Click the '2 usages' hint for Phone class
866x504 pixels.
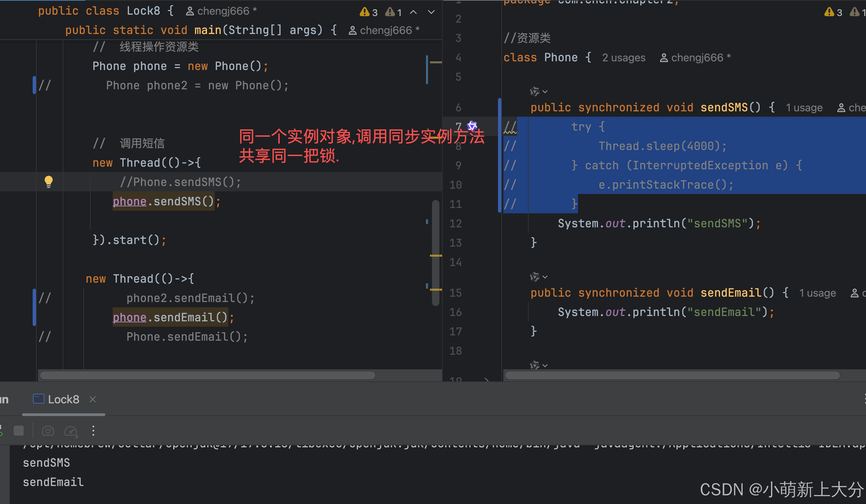[623, 58]
